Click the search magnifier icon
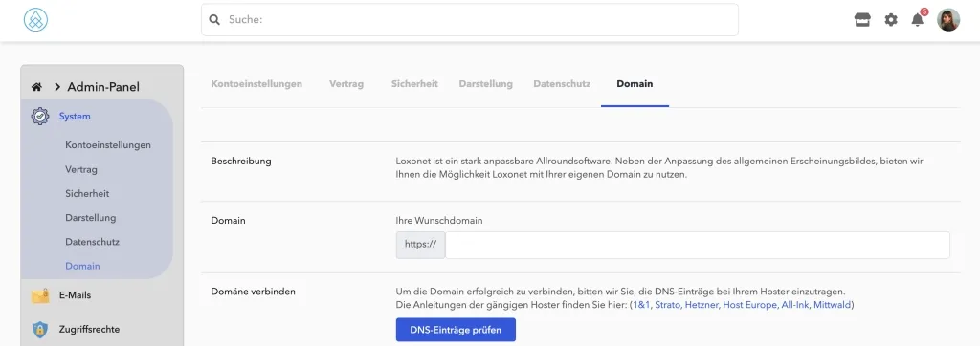The height and width of the screenshot is (346, 980). click(214, 20)
